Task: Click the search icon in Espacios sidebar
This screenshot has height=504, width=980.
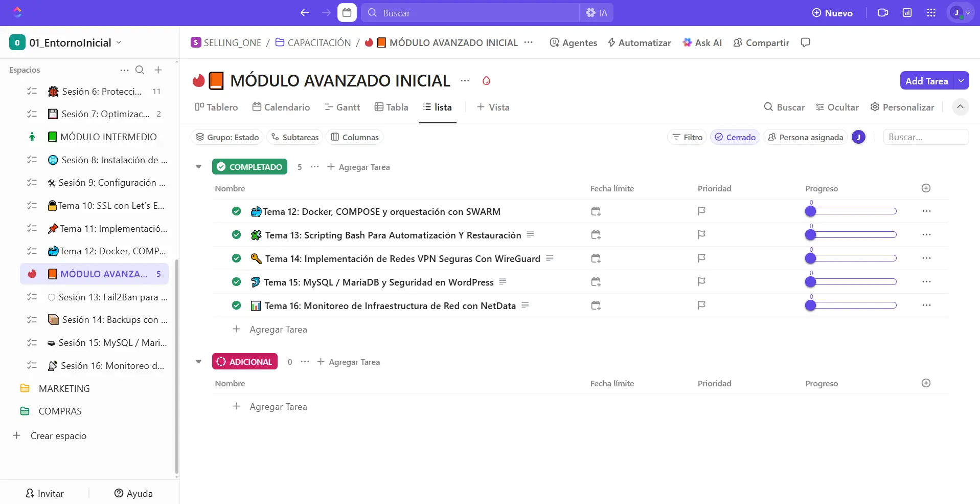Action: point(140,70)
